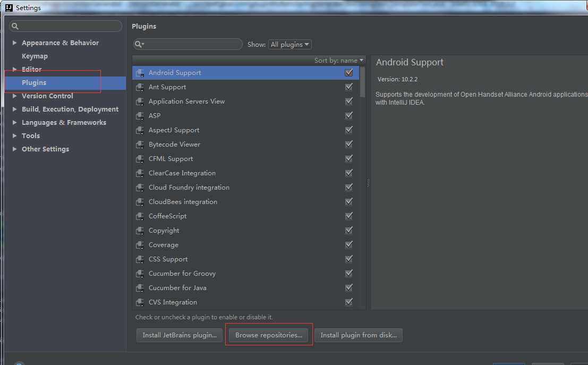Click the plugin search magnifier icon
The image size is (588, 365).
point(139,44)
